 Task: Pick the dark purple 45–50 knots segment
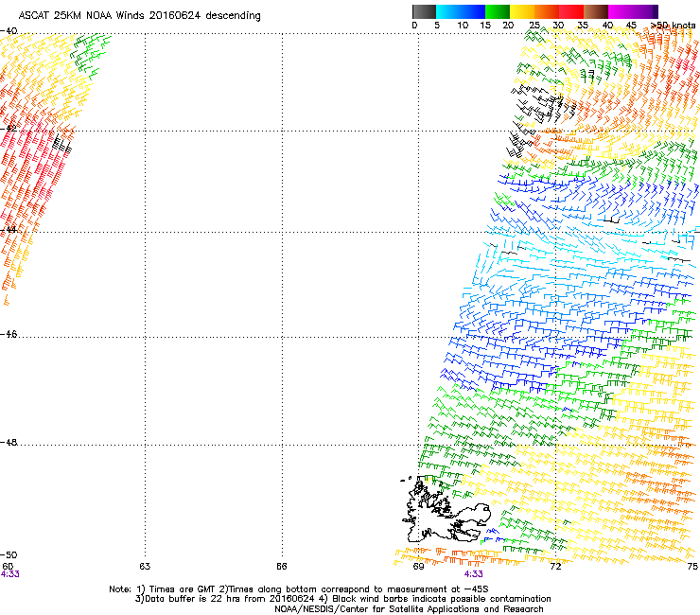[645, 11]
